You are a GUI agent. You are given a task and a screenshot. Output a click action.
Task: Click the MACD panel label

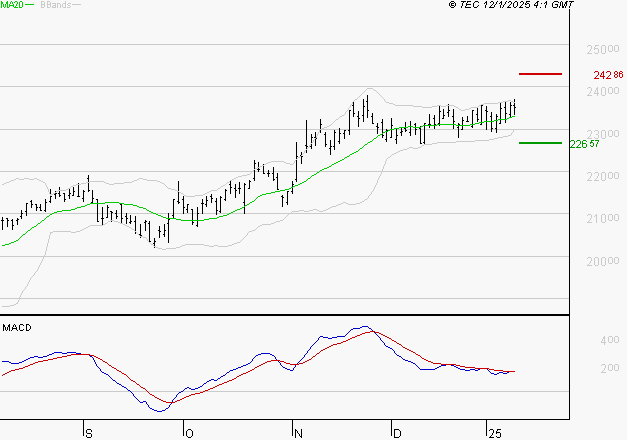pyautogui.click(x=17, y=328)
